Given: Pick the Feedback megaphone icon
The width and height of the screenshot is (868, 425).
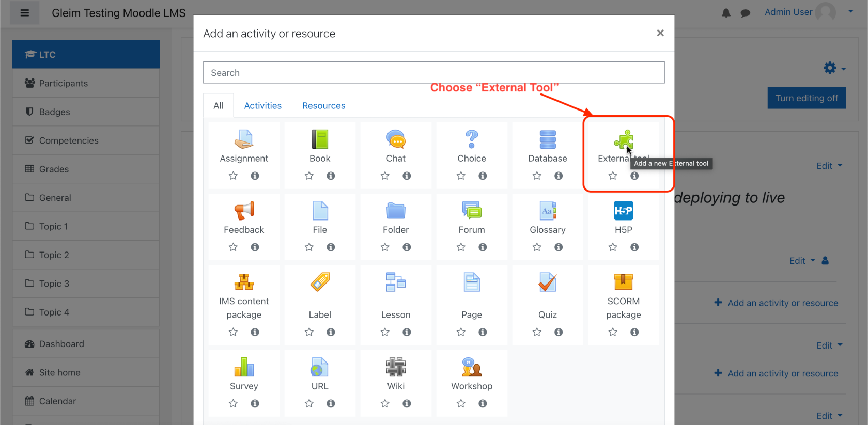Looking at the screenshot, I should 244,211.
